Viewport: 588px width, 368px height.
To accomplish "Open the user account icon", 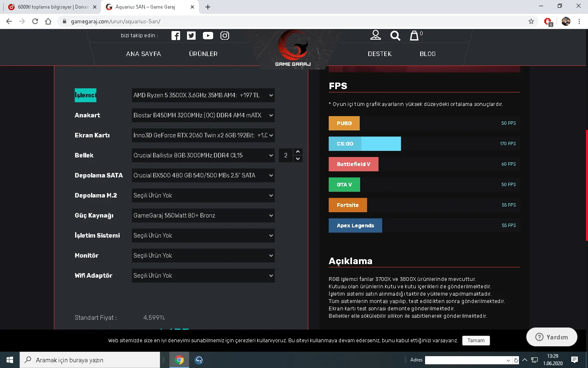I will click(x=376, y=36).
